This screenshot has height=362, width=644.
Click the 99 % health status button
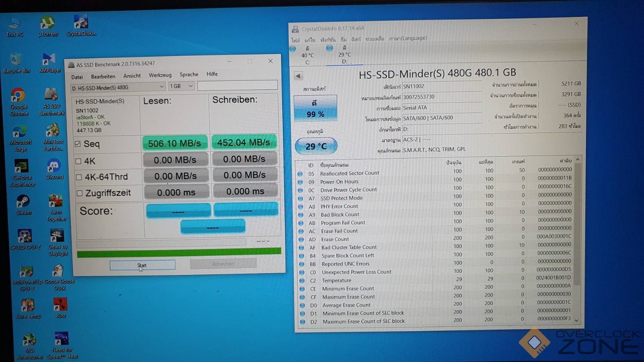(x=315, y=109)
